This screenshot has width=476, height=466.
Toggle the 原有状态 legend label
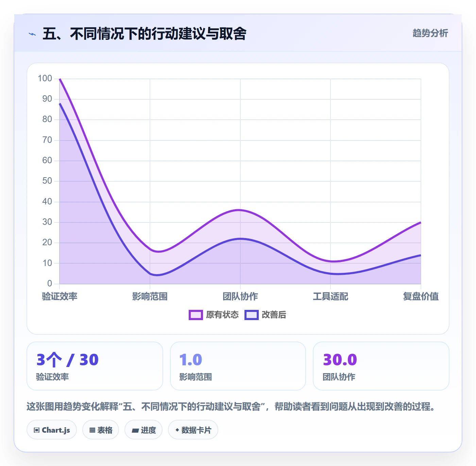[222, 315]
